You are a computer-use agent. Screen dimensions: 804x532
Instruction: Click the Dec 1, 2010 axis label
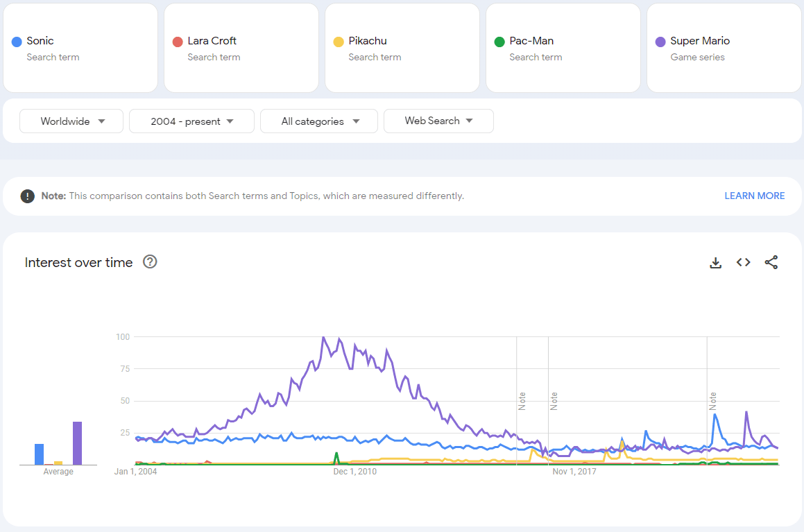point(354,472)
